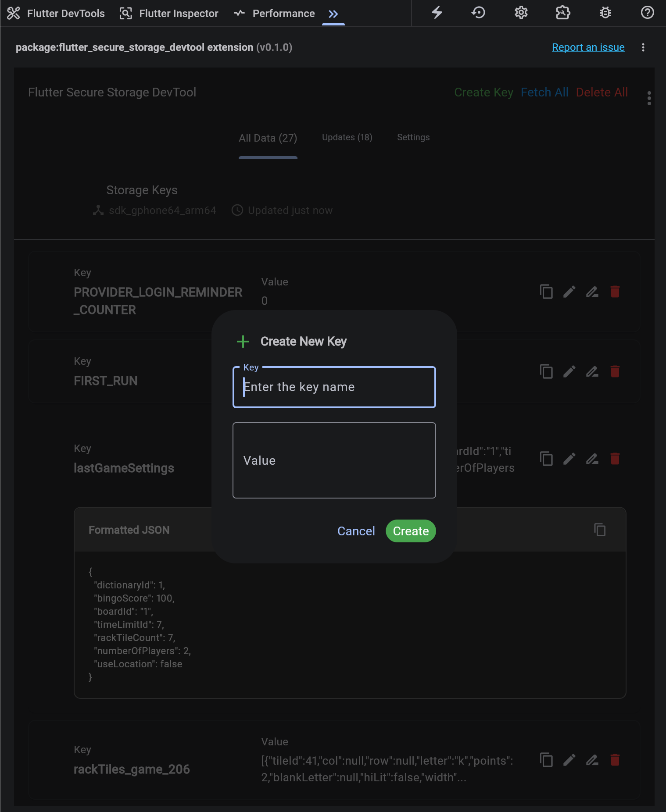Copy the lastGameSettings value

pyautogui.click(x=546, y=459)
